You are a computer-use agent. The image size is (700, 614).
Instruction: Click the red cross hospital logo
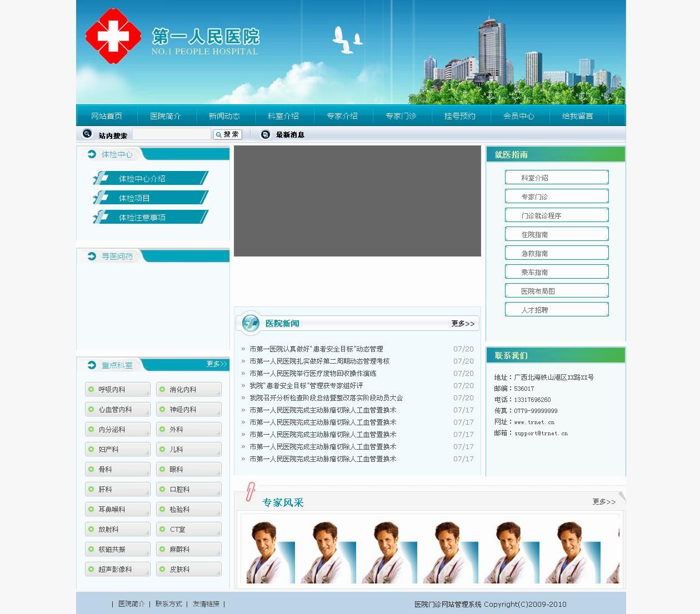113,37
